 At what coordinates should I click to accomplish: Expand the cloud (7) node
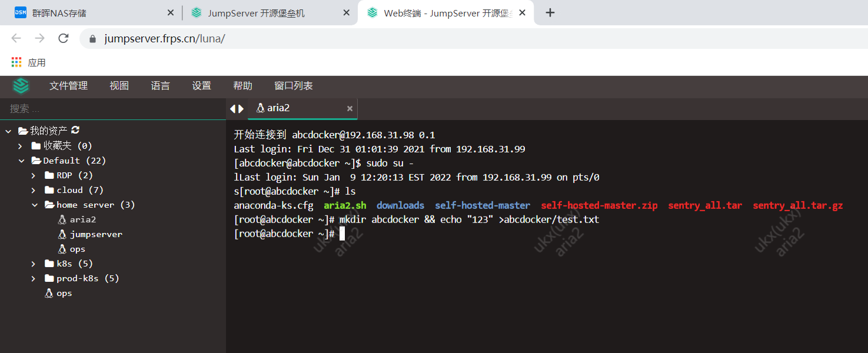coord(34,190)
